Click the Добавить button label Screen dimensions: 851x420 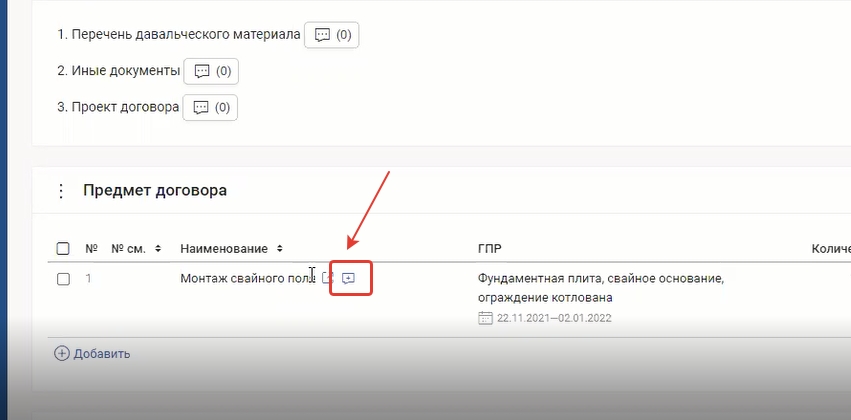coord(101,353)
